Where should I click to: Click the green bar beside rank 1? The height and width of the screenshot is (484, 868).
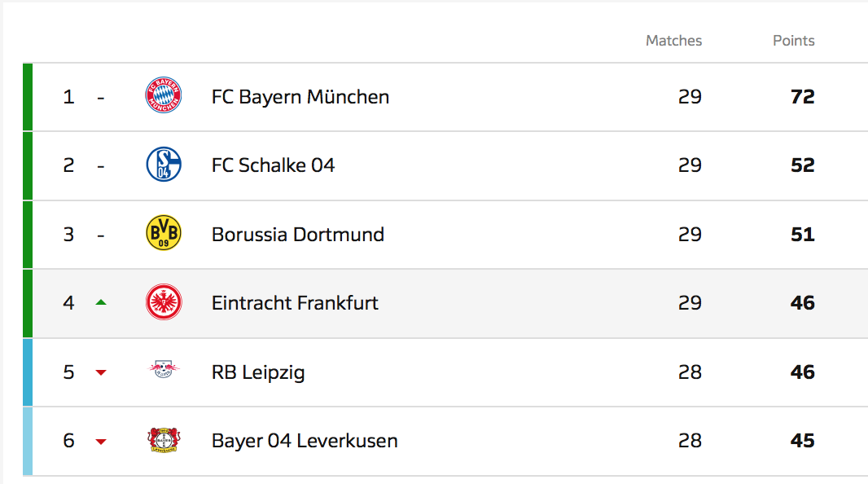pos(28,97)
